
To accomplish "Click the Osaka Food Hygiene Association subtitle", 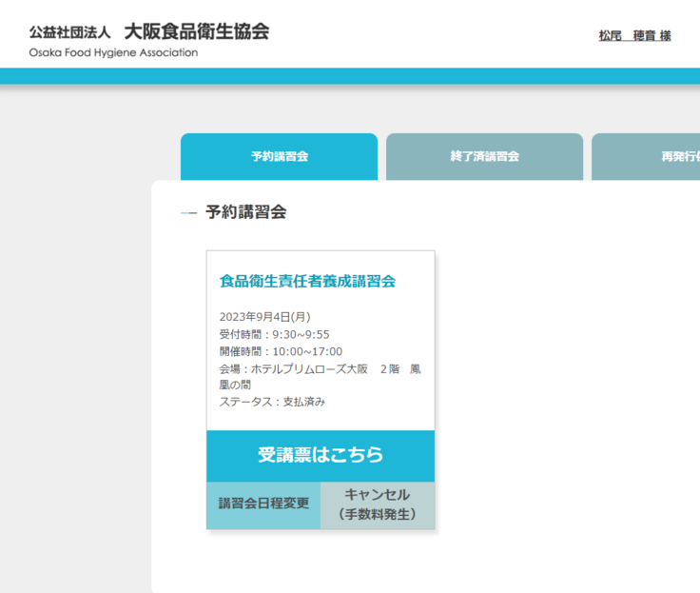I will pos(113,53).
